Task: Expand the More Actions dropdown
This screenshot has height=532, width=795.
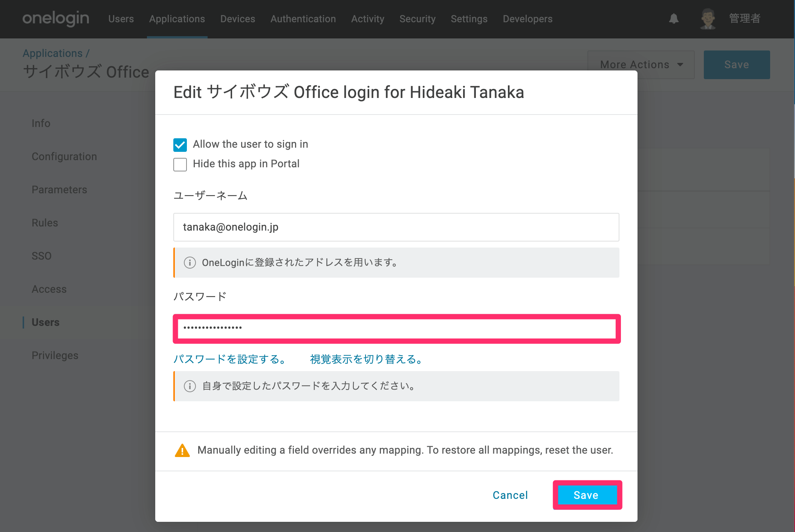Action: click(641, 64)
